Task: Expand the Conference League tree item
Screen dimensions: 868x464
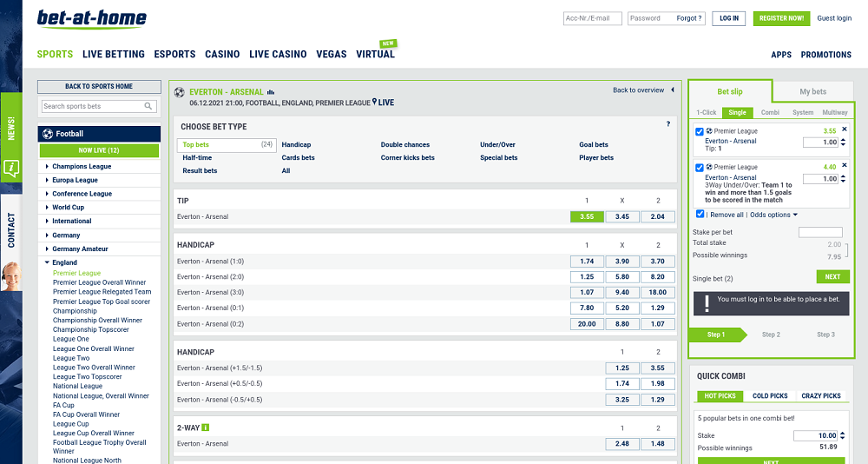Action: tap(47, 194)
